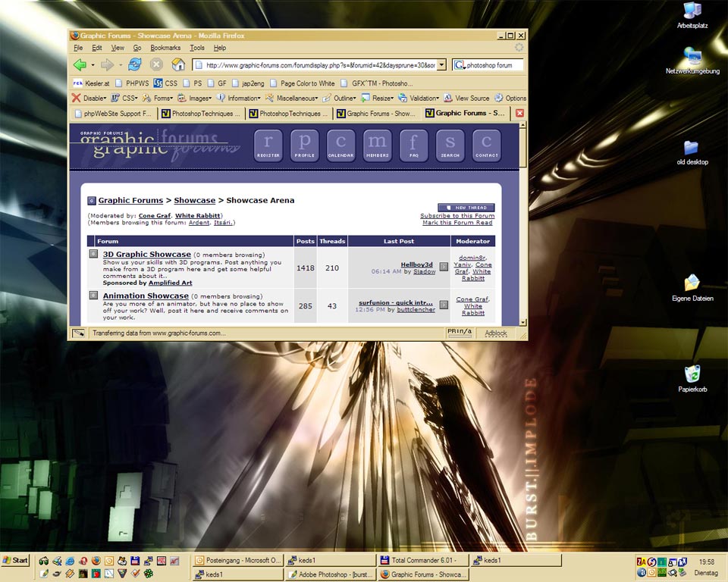Expand the Disable dropdown menu
This screenshot has width=728, height=582.
pyautogui.click(x=89, y=98)
